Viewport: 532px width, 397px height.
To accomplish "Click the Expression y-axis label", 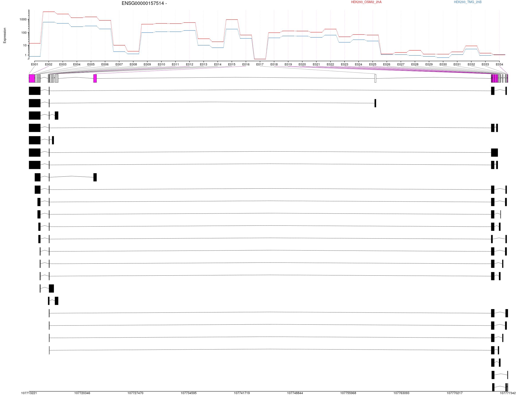I will 5,36.
